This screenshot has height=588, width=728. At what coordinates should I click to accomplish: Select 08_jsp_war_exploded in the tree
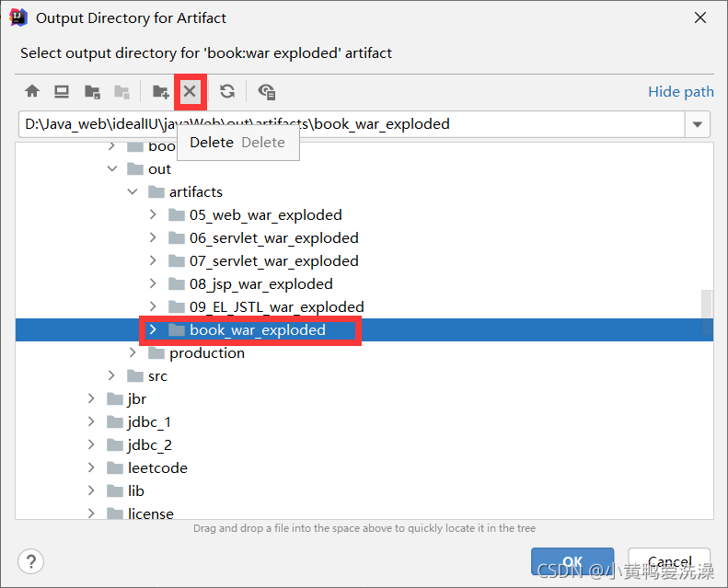(364, 283)
